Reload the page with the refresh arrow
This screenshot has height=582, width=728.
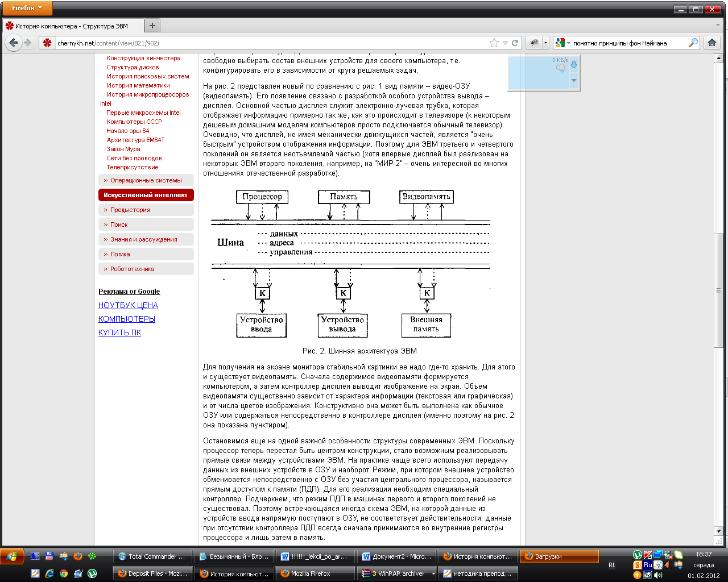pyautogui.click(x=515, y=43)
